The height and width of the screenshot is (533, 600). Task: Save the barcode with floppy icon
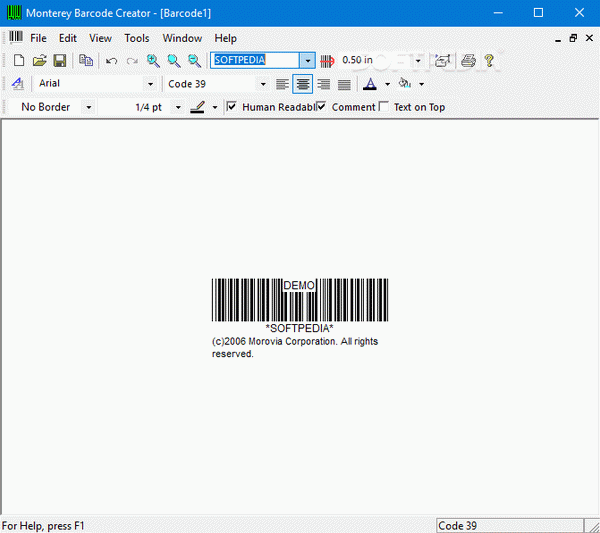pyautogui.click(x=60, y=60)
